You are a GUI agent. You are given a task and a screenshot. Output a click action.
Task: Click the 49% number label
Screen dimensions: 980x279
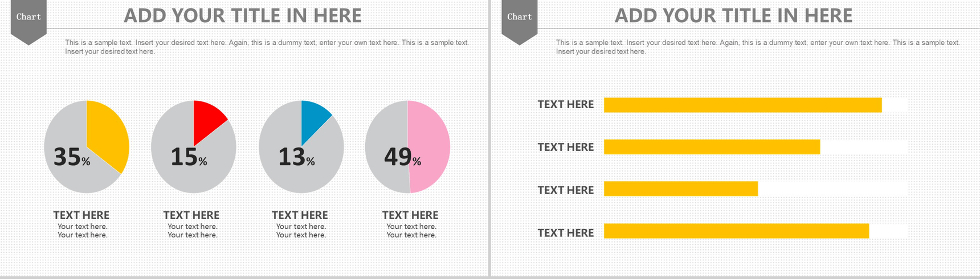(402, 157)
